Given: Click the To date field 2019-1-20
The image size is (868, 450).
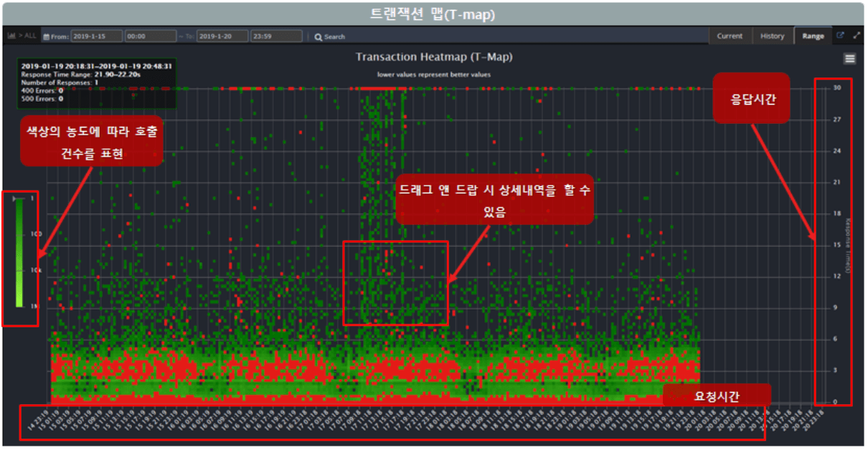Looking at the screenshot, I should point(222,36).
